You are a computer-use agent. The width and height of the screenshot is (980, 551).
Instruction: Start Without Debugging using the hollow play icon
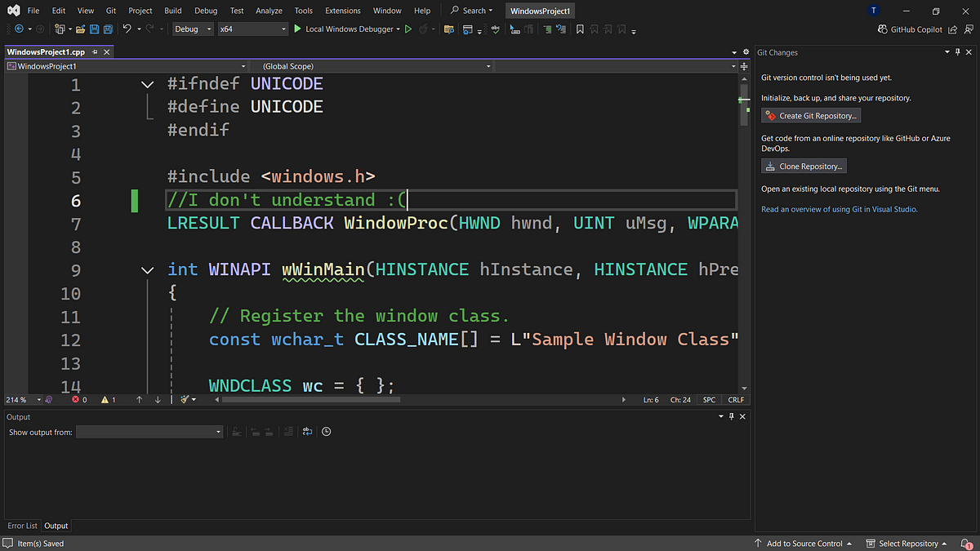(408, 29)
